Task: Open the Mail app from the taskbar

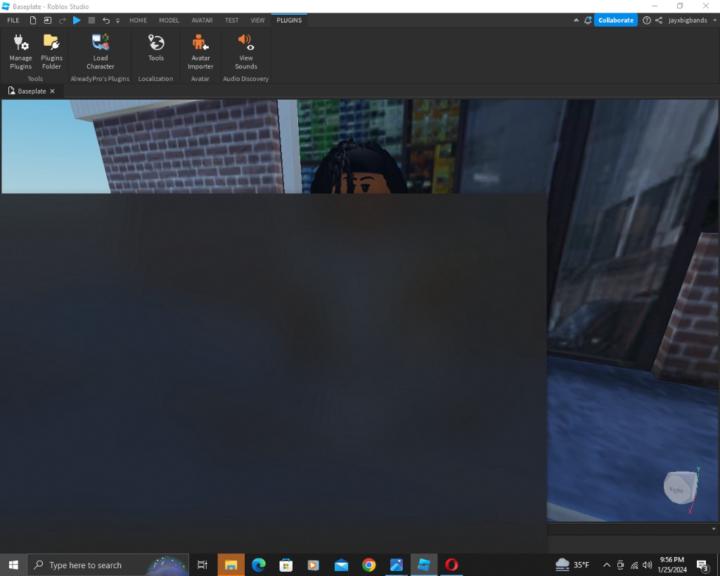Action: pos(341,565)
